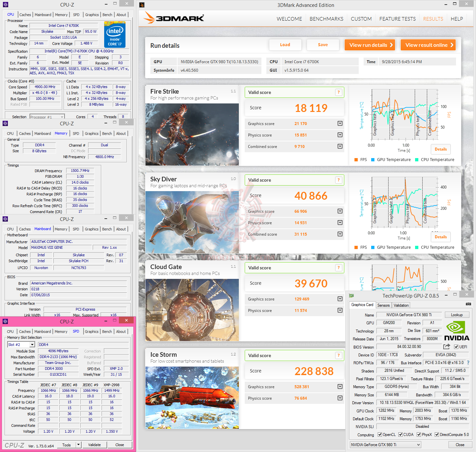Expand the Fire Strike Combined score details

pyautogui.click(x=340, y=146)
